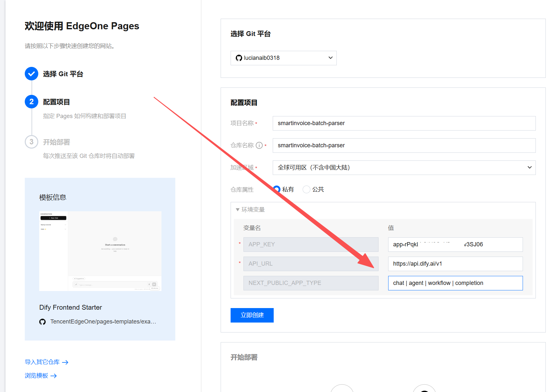
Task: Click the GitHub icon beside TencentEdgeOne template path
Action: (x=42, y=322)
